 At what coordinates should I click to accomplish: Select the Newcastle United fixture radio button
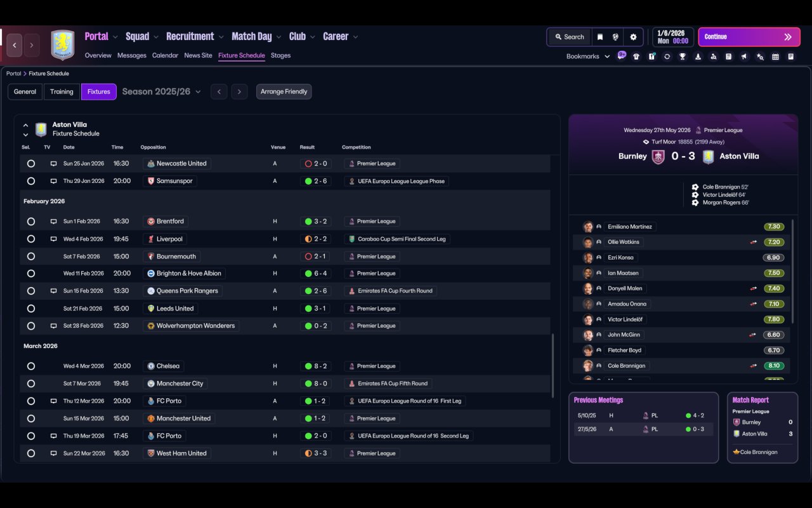click(x=31, y=163)
